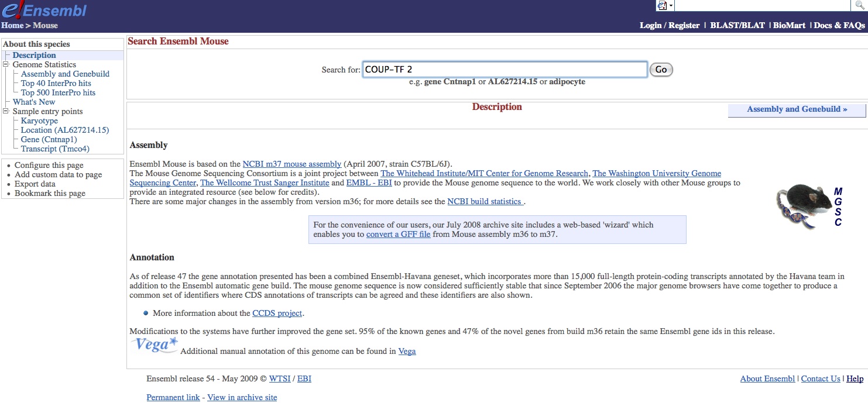Open BLAST/BLAT from top navigation

tap(737, 25)
